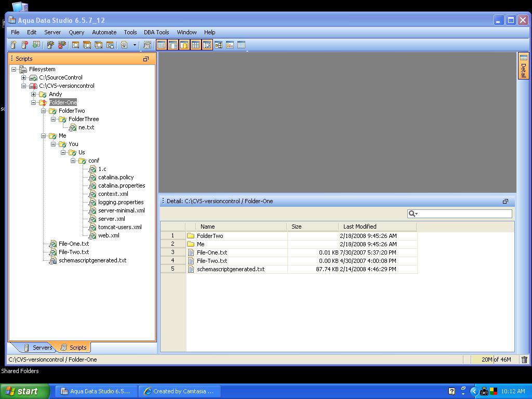532x399 pixels.
Task: Select server.xml file in tree
Action: pyautogui.click(x=112, y=219)
